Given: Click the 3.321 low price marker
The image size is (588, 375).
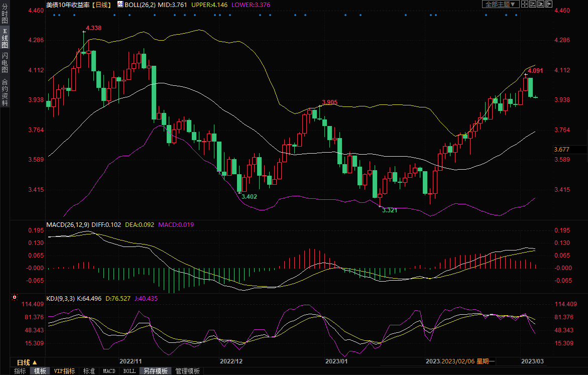Looking at the screenshot, I should click(389, 210).
